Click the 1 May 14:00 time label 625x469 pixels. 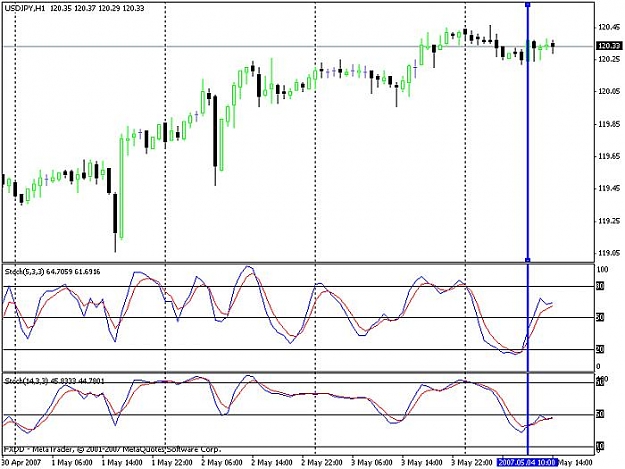click(122, 463)
